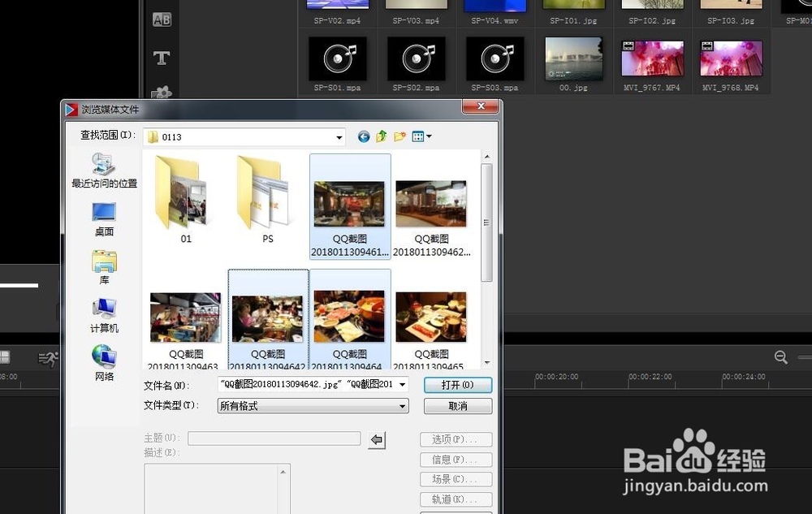Viewport: 812px width, 514px height.
Task: Click the timeline ruler at 00:00:24:00
Action: coord(744,377)
